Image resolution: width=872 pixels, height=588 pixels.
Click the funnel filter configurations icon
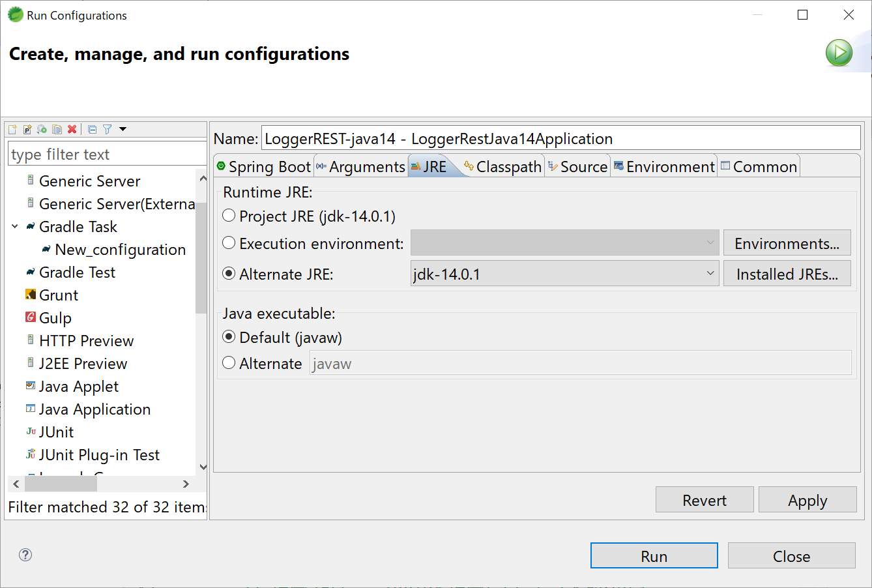108,129
